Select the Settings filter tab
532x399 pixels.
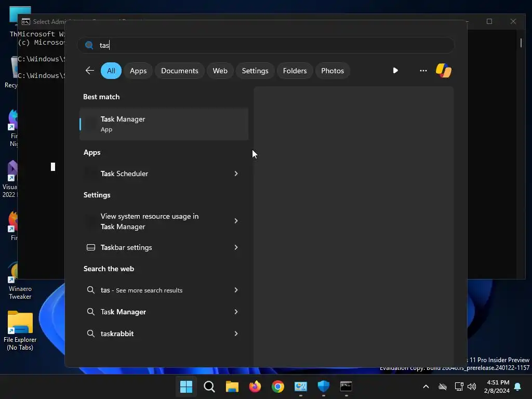pyautogui.click(x=255, y=71)
